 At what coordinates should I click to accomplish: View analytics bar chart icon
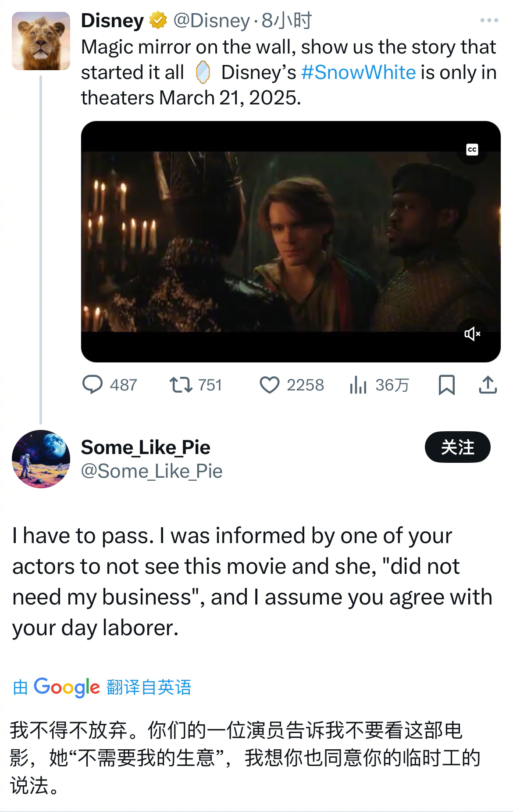[x=358, y=385]
